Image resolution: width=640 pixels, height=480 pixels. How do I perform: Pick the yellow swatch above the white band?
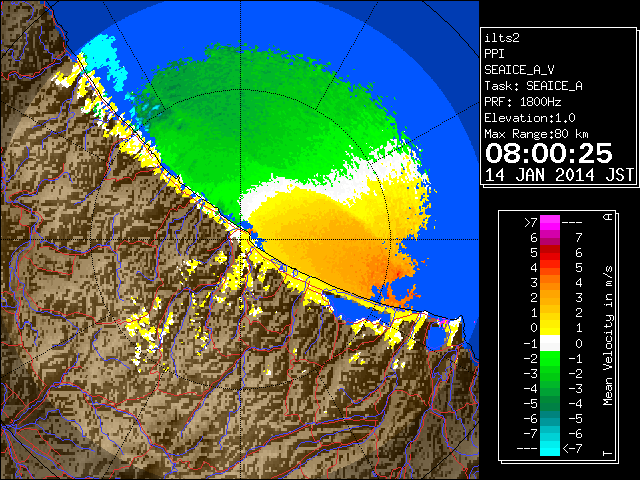(550, 328)
